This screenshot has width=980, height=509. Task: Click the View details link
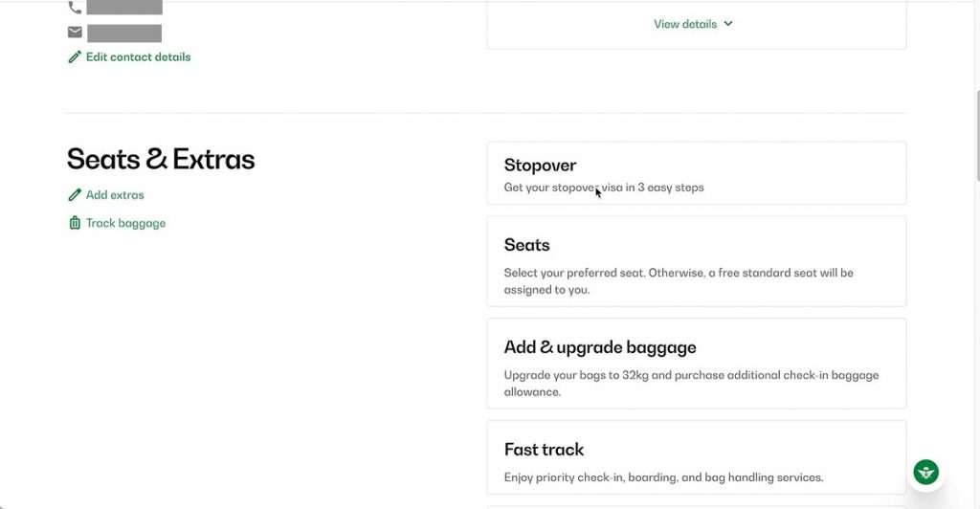[x=684, y=24]
